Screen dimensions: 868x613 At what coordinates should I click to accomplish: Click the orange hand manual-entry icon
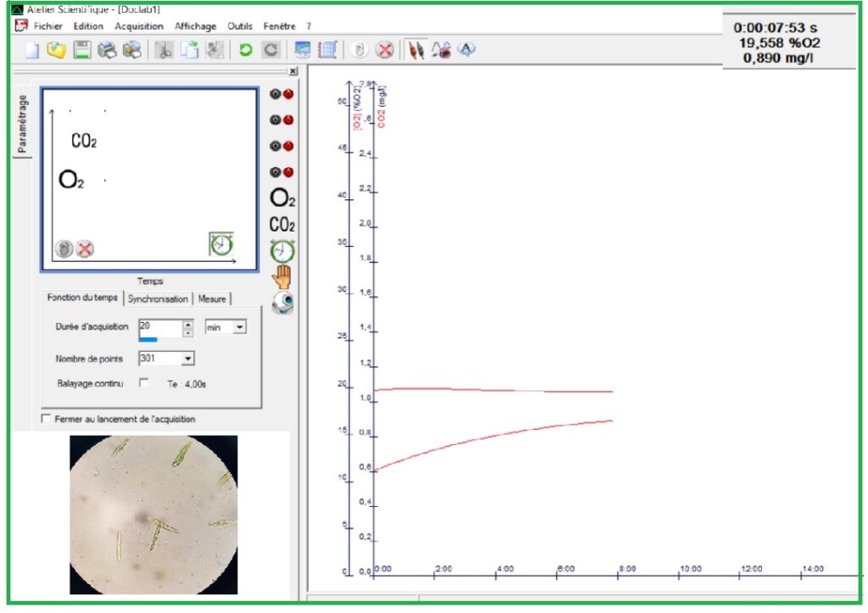click(x=282, y=277)
